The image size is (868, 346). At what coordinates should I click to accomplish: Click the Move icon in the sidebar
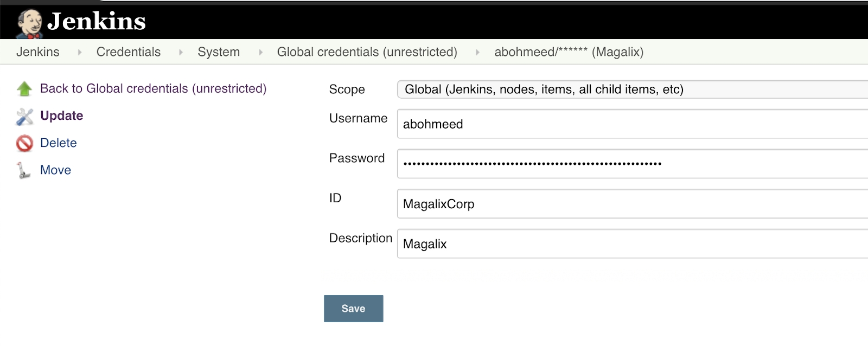coord(23,170)
